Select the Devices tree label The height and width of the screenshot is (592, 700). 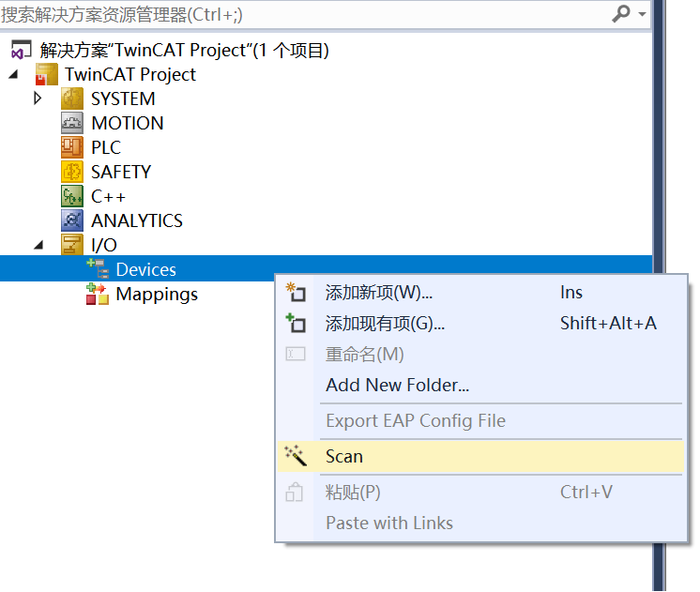(x=146, y=269)
